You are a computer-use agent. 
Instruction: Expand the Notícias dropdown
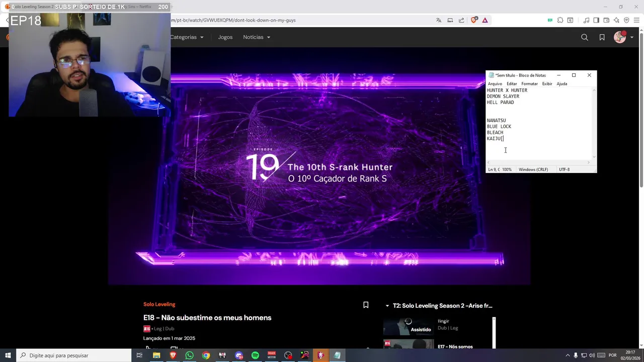click(257, 37)
